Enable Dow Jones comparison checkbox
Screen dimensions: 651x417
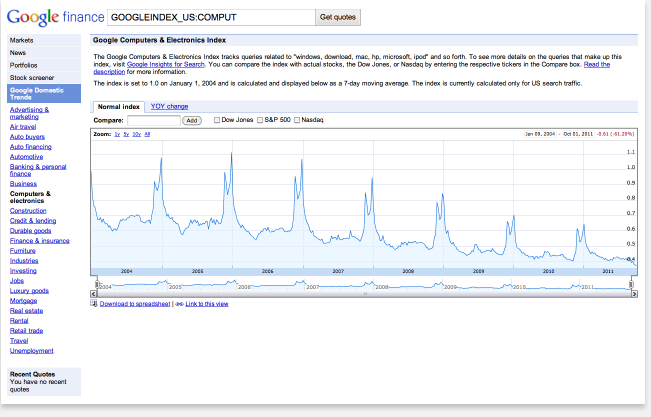(215, 120)
